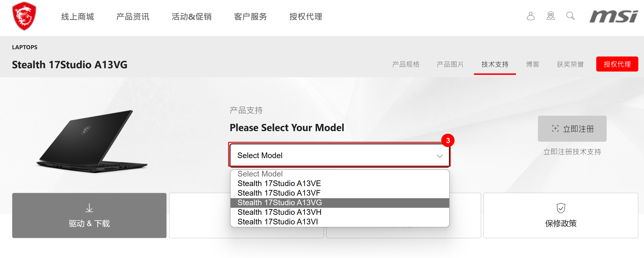Choose Stealth 17Studio A13VI model option
This screenshot has height=258, width=644.
pos(278,222)
